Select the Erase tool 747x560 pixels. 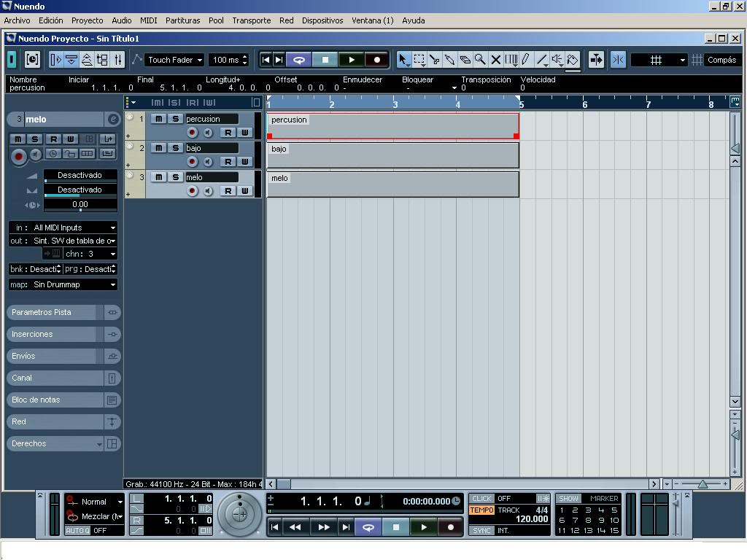465,60
